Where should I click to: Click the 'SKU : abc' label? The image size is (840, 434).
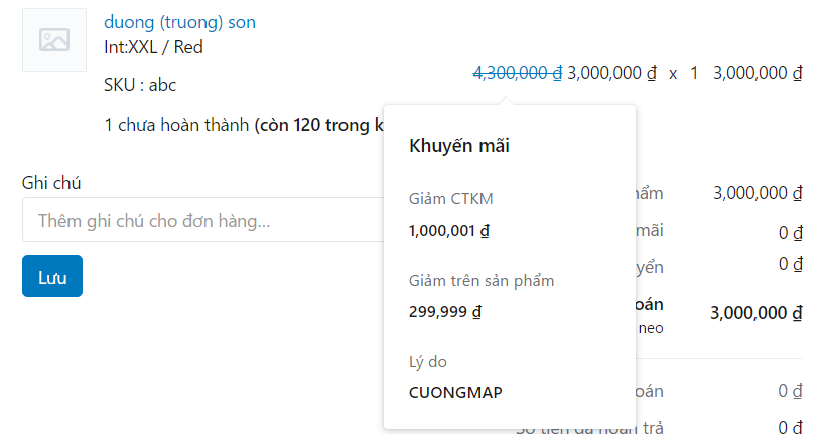pos(140,85)
